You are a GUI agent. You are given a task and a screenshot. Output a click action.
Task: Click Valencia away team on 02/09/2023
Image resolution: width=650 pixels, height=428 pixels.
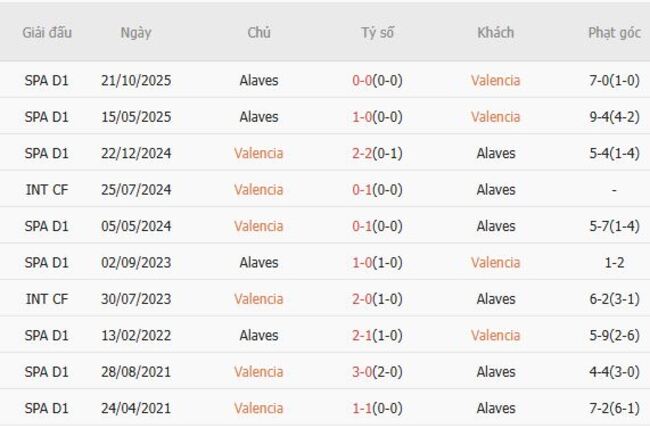pos(495,263)
